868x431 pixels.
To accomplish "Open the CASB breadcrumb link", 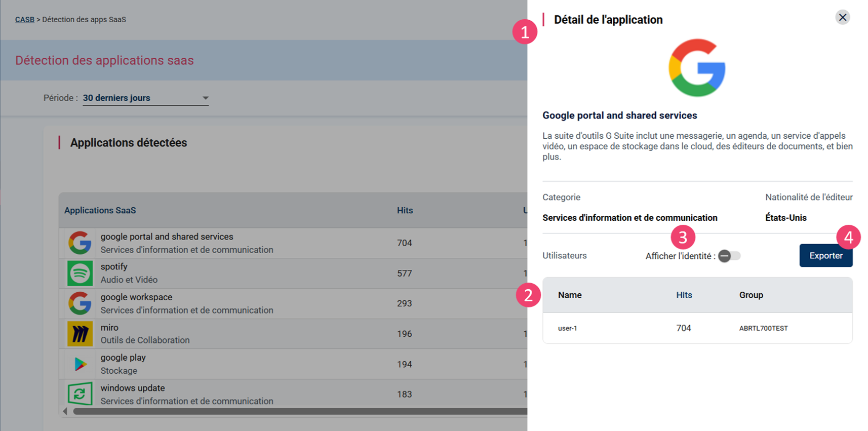I will 24,20.
